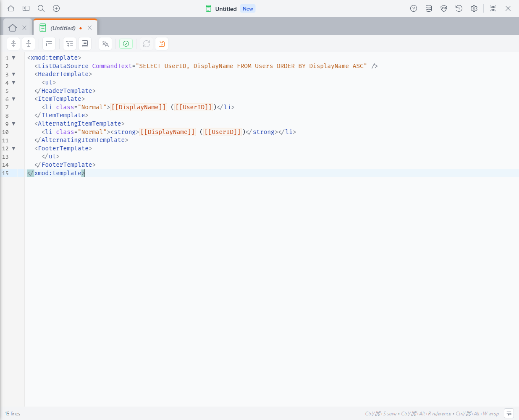Click the reference book toolbar icon
Viewport: 519px width, 420px height.
pos(85,44)
